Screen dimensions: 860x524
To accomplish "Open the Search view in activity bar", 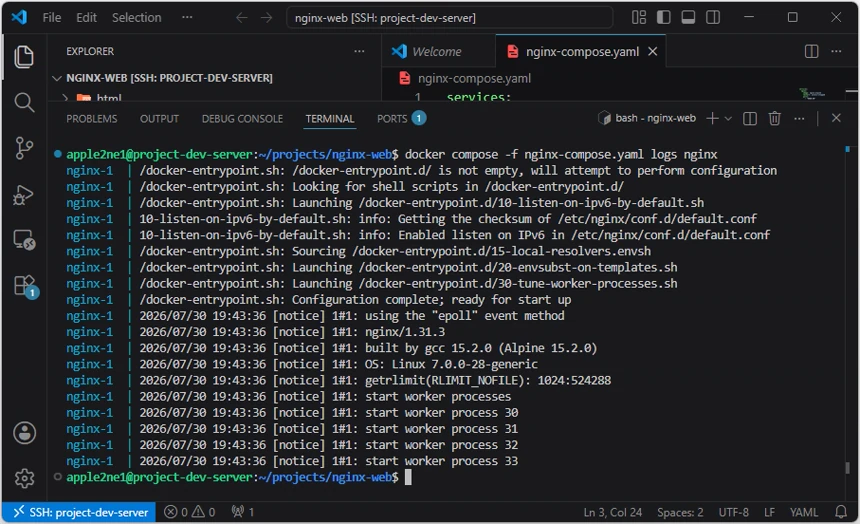I will pos(24,103).
